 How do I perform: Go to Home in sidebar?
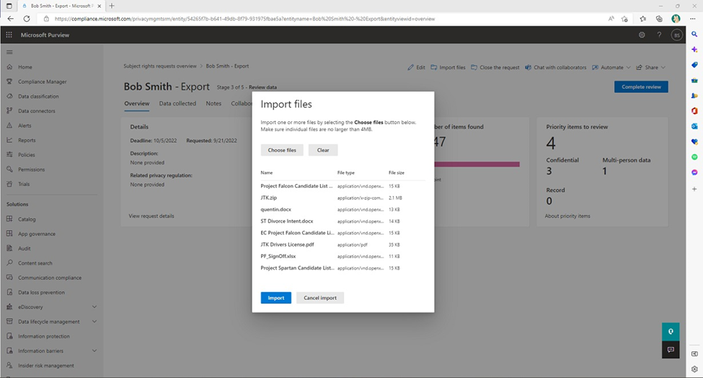[x=25, y=67]
